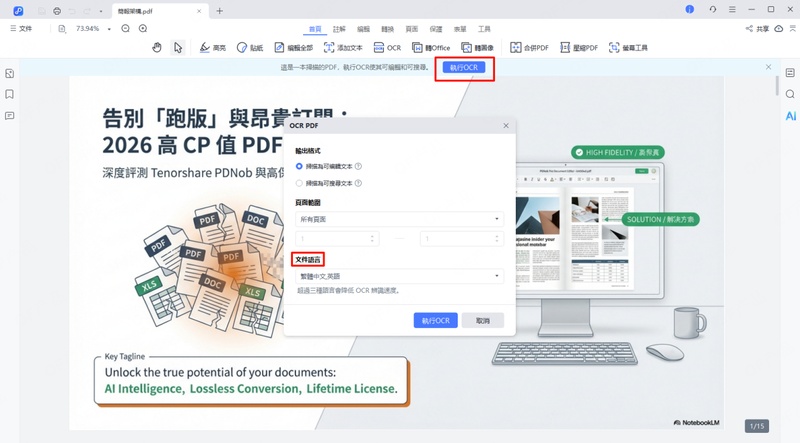Open the bookmarks panel in left sidebar
Image resolution: width=800 pixels, height=443 pixels.
click(9, 94)
